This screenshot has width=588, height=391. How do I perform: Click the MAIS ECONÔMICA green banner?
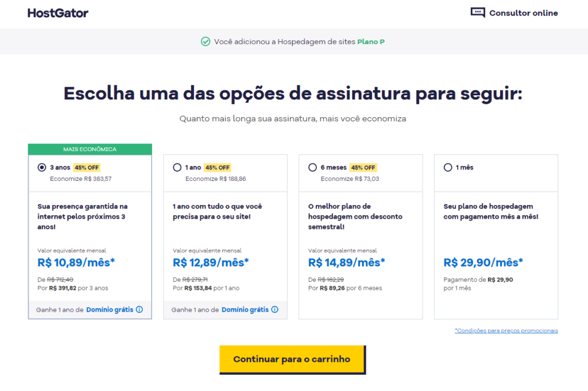90,149
